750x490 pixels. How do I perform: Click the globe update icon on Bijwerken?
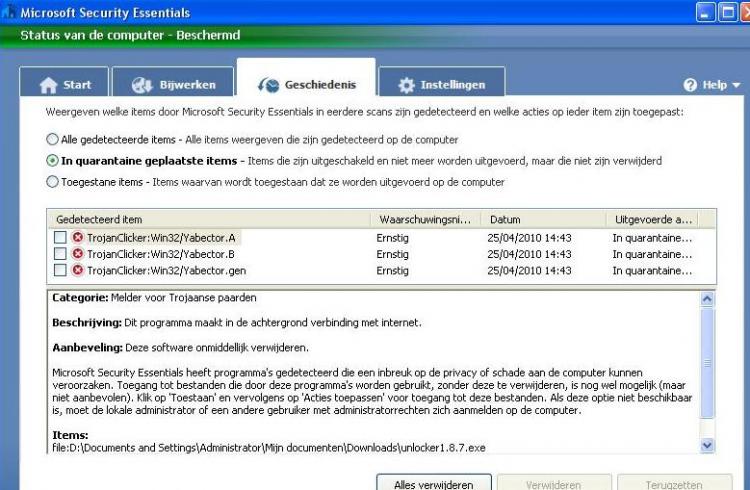point(142,85)
